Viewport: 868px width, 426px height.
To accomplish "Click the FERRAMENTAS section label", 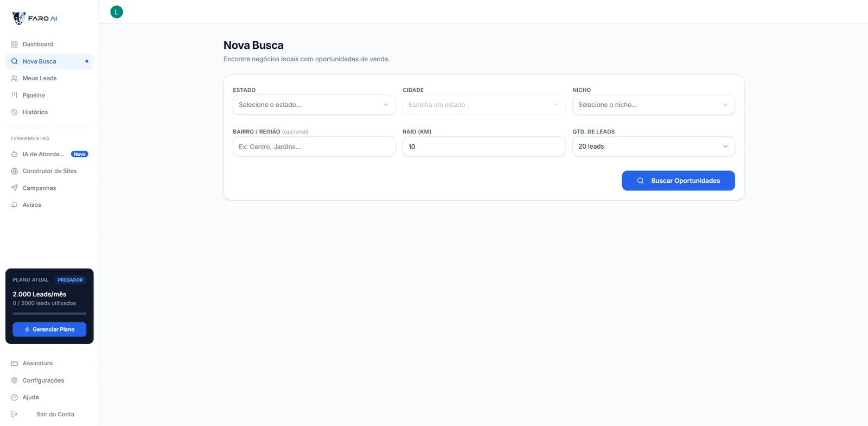I will (x=30, y=138).
